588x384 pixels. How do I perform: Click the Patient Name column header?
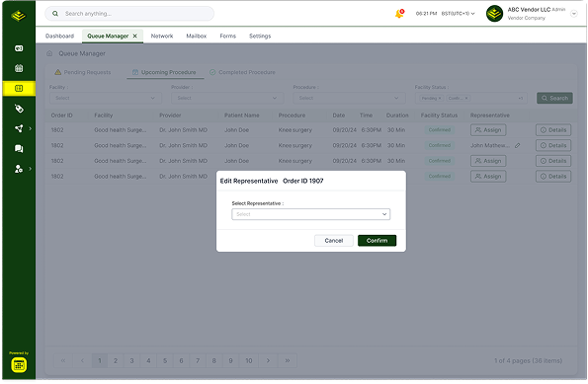[242, 115]
